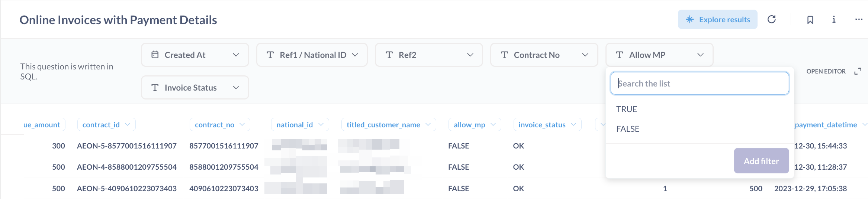
Task: Expand the SQL editor with the arrows icon
Action: 858,71
